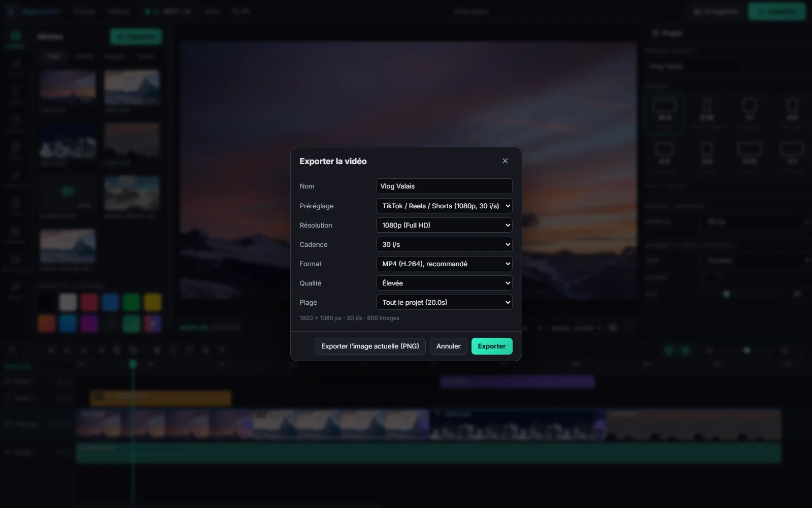
Task: Open the Préréglage dropdown
Action: coord(444,206)
